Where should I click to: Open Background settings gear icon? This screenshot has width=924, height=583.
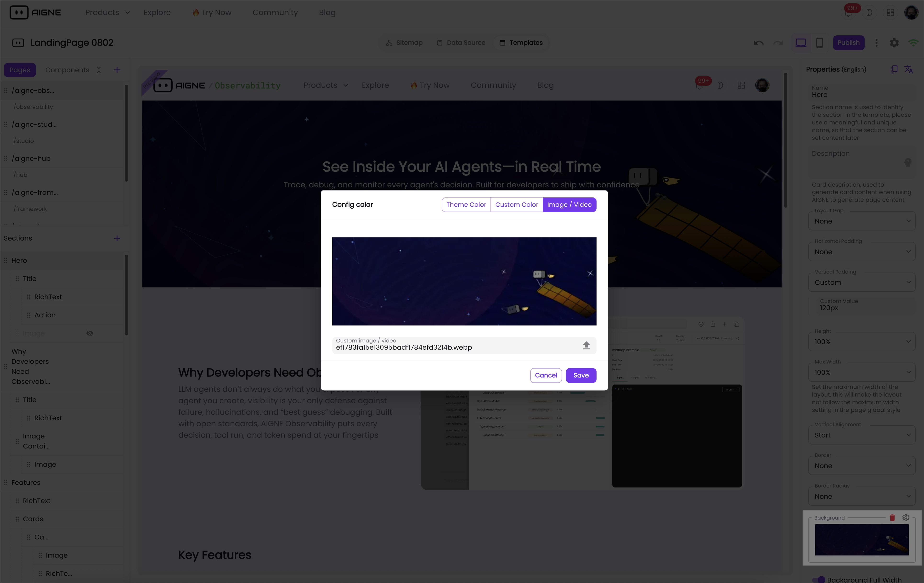tap(906, 517)
